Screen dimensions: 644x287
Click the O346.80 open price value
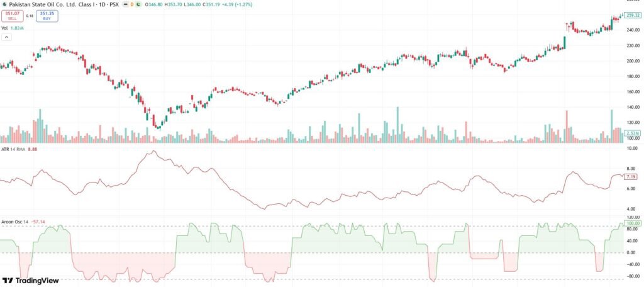[x=153, y=4]
